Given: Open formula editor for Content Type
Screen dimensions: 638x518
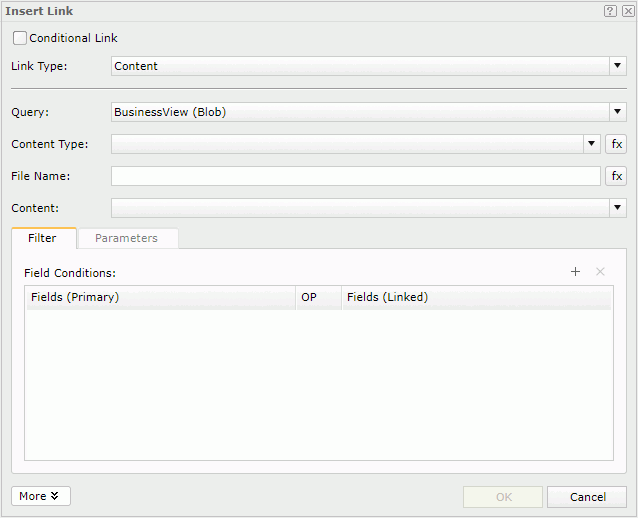Looking at the screenshot, I should pos(616,144).
